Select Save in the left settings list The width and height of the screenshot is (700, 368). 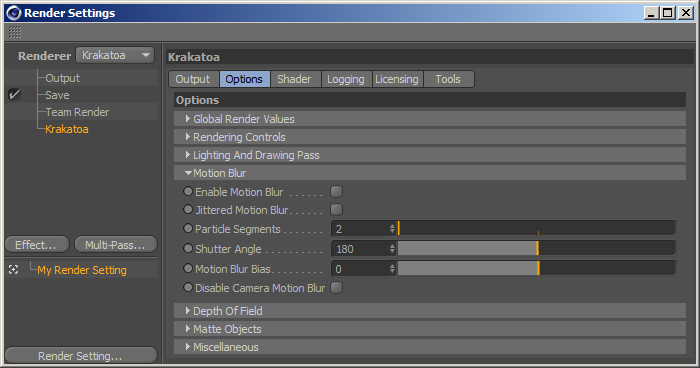click(57, 95)
